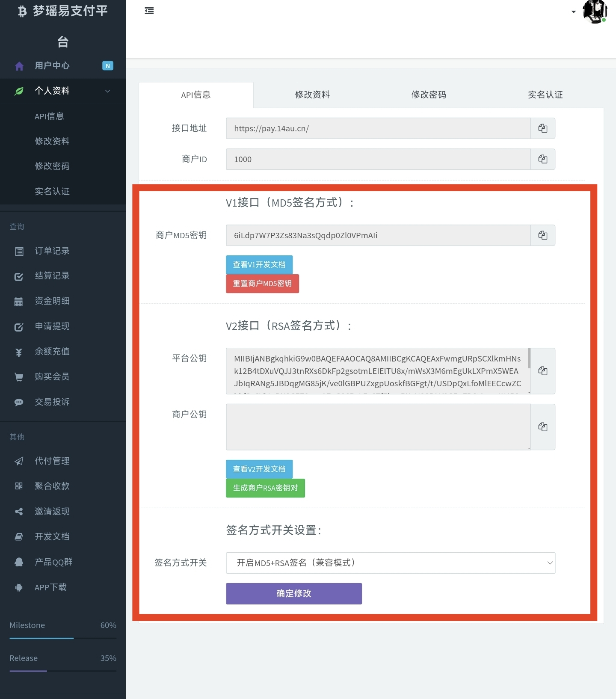This screenshot has height=699, width=616.
Task: Click the leaf icon beside 个人资料
Action: click(x=19, y=91)
